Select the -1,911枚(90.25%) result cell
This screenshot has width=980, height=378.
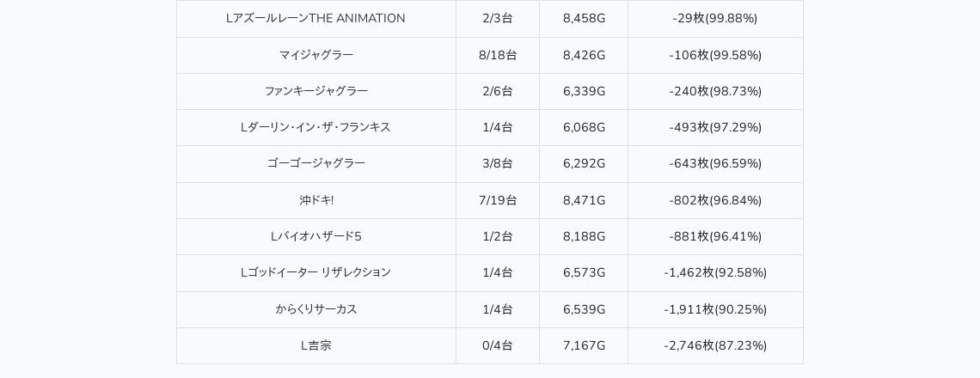715,309
